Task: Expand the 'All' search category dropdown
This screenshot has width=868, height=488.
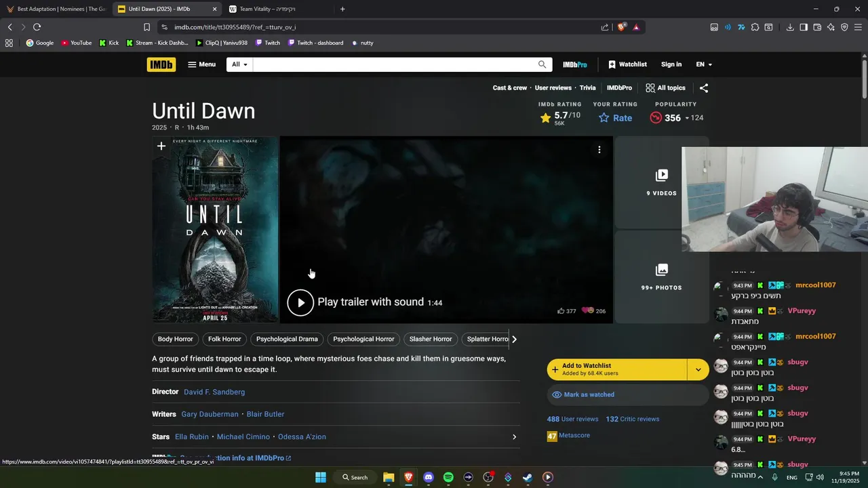Action: point(239,64)
